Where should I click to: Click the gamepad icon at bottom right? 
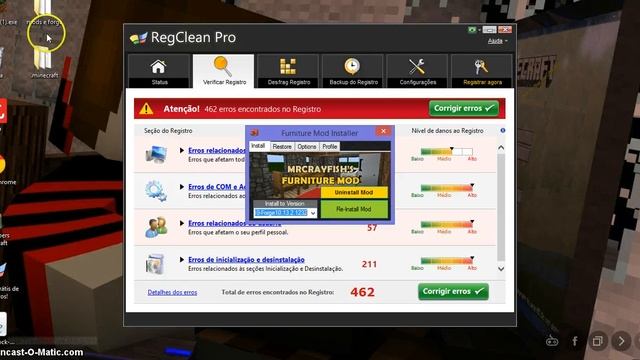pyautogui.click(x=552, y=341)
